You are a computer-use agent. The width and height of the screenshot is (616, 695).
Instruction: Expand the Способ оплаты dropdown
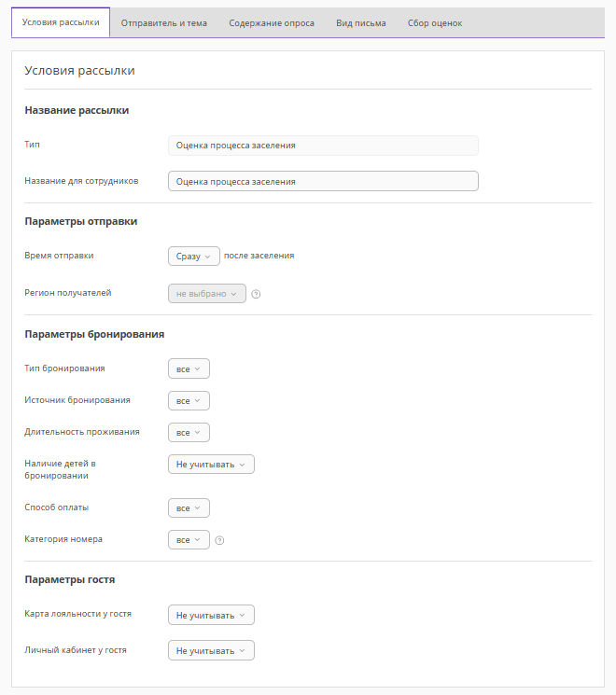[189, 508]
